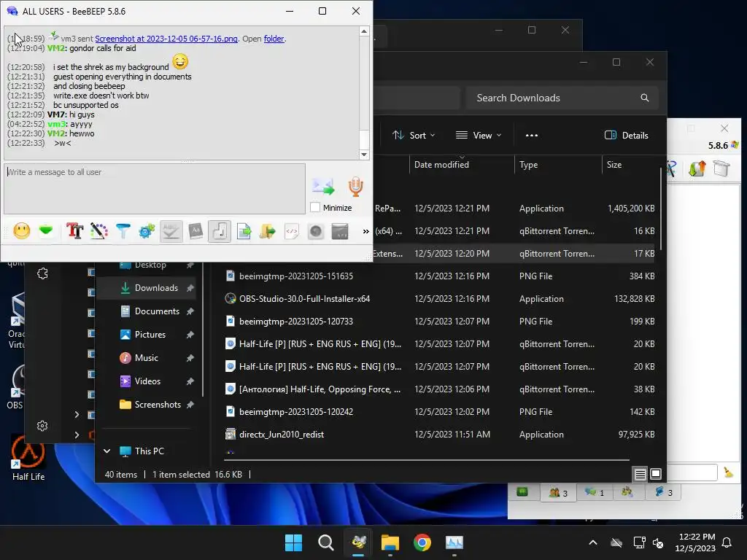Choose chat font color pencil icon
The width and height of the screenshot is (747, 560).
(98, 231)
